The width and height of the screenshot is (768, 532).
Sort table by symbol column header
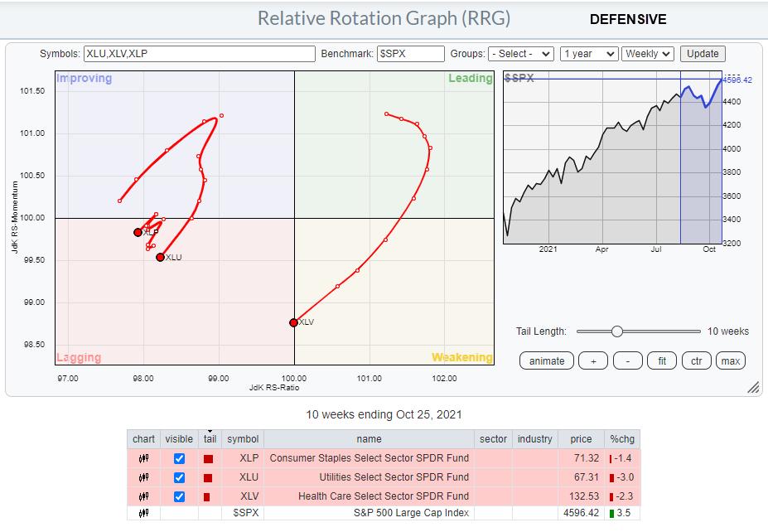coord(242,438)
